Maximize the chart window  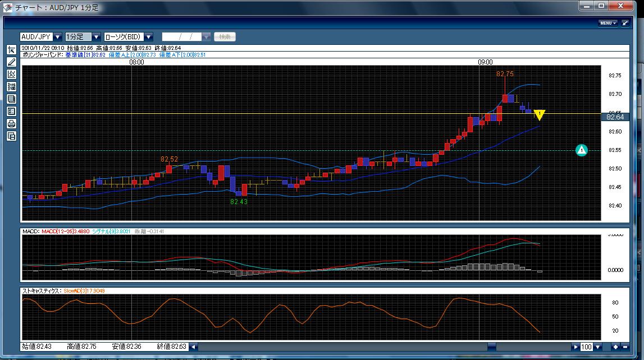(x=601, y=6)
